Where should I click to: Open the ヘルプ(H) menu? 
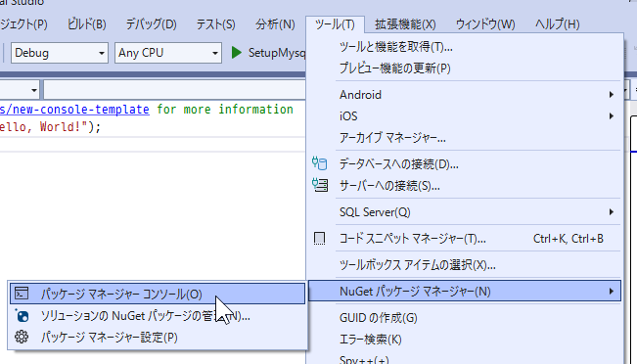click(557, 24)
